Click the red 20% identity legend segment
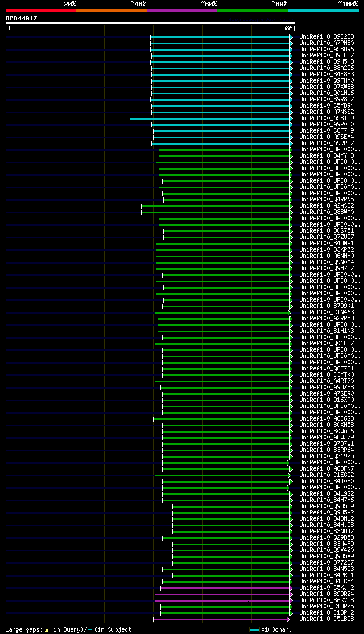The width and height of the screenshot is (364, 634). [41, 10]
